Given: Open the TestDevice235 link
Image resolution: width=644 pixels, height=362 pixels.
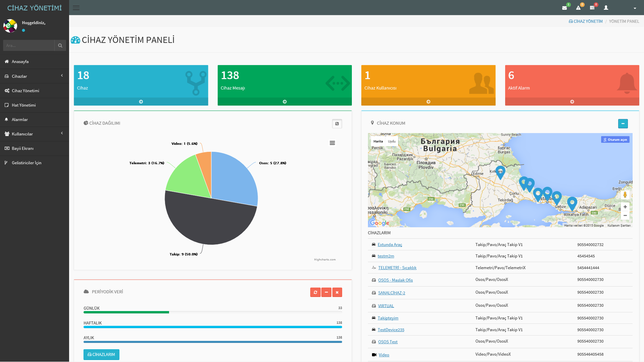Looking at the screenshot, I should (x=391, y=330).
